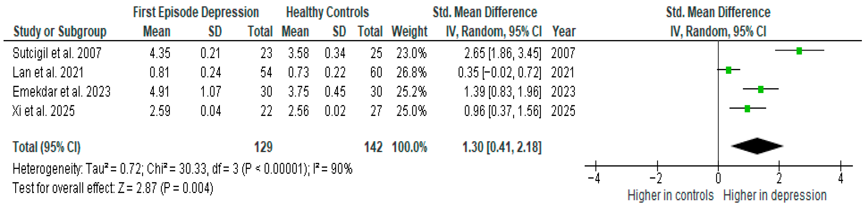The width and height of the screenshot is (868, 207).
Task: Click the "Total (95% CI)" summary row label
Action: [46, 147]
